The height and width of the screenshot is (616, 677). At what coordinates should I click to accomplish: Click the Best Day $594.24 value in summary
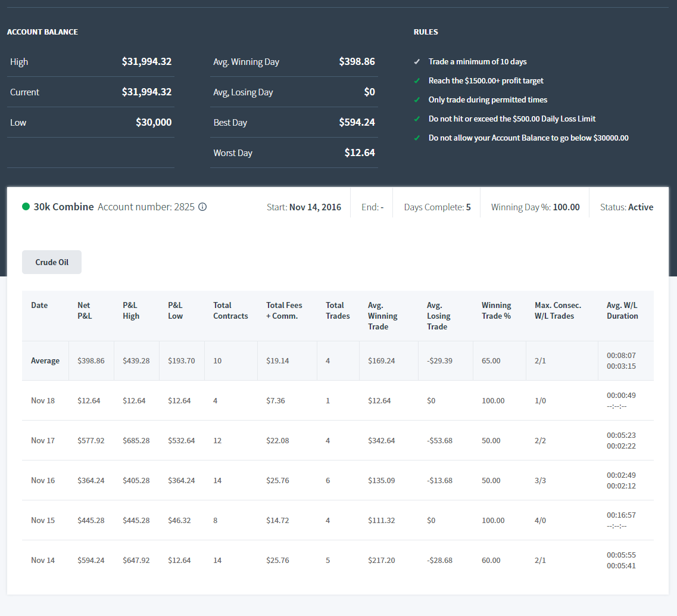click(357, 123)
